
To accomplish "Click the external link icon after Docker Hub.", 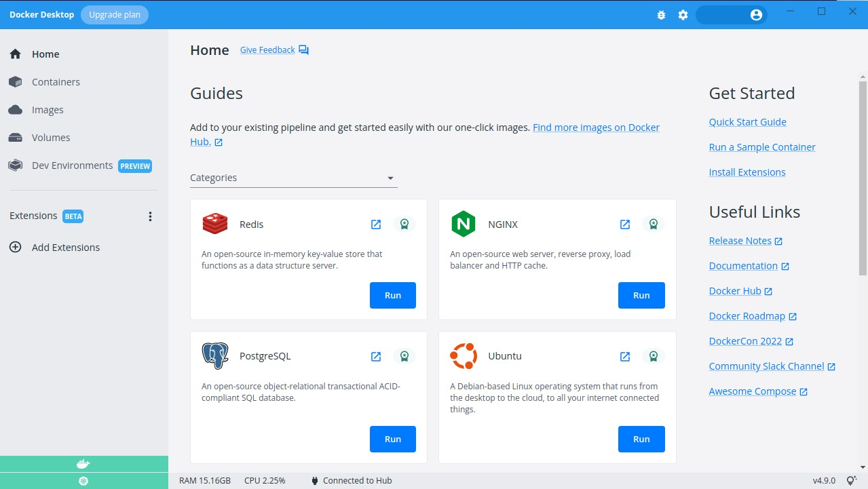I will click(768, 292).
